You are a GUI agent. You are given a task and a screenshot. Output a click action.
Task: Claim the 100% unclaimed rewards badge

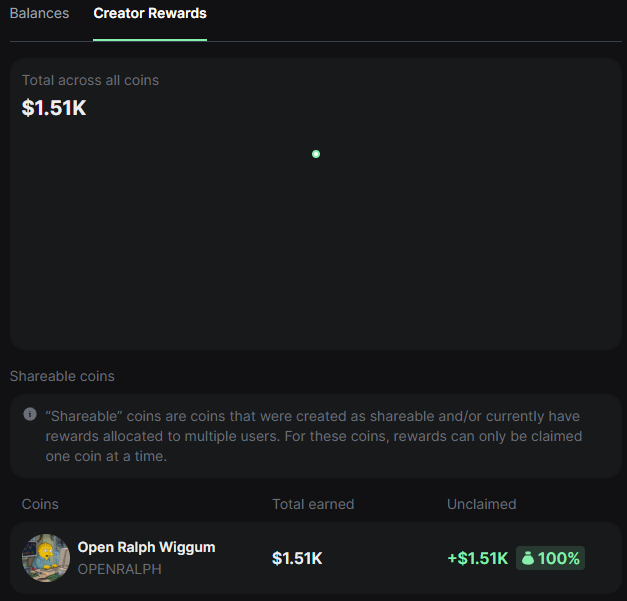tap(550, 558)
